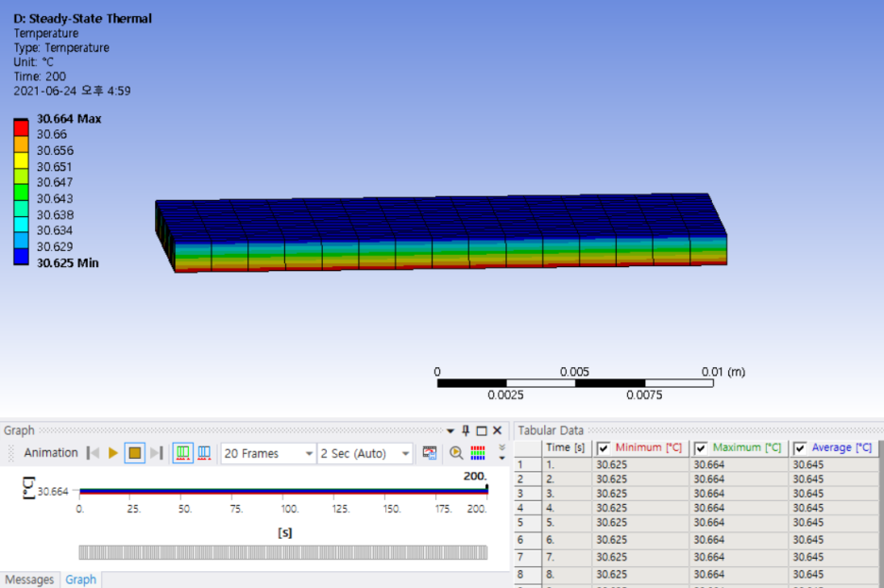Click the Time [s] column header
The width and height of the screenshot is (884, 588).
pyautogui.click(x=566, y=447)
